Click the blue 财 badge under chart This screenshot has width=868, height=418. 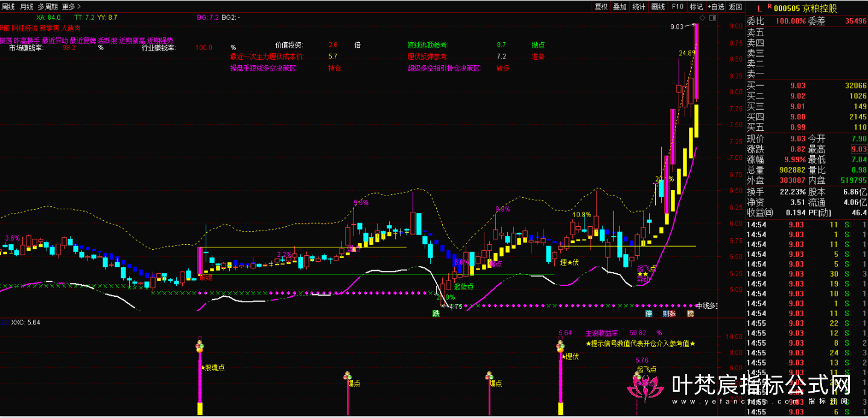[665, 314]
